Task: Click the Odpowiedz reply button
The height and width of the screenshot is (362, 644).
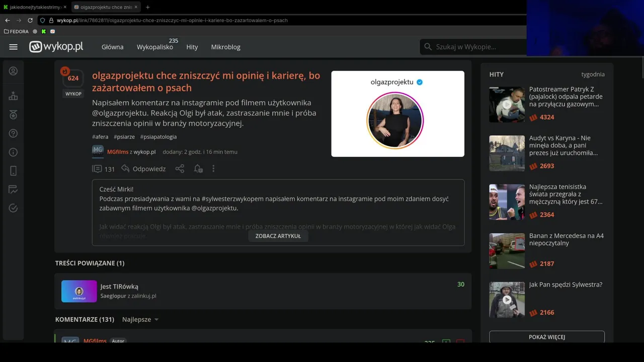Action: [x=143, y=169]
